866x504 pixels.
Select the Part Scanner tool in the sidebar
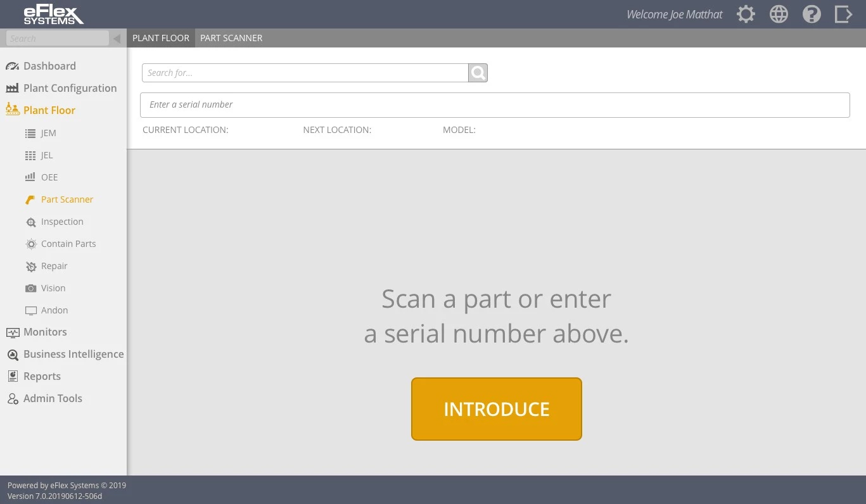[x=67, y=199]
